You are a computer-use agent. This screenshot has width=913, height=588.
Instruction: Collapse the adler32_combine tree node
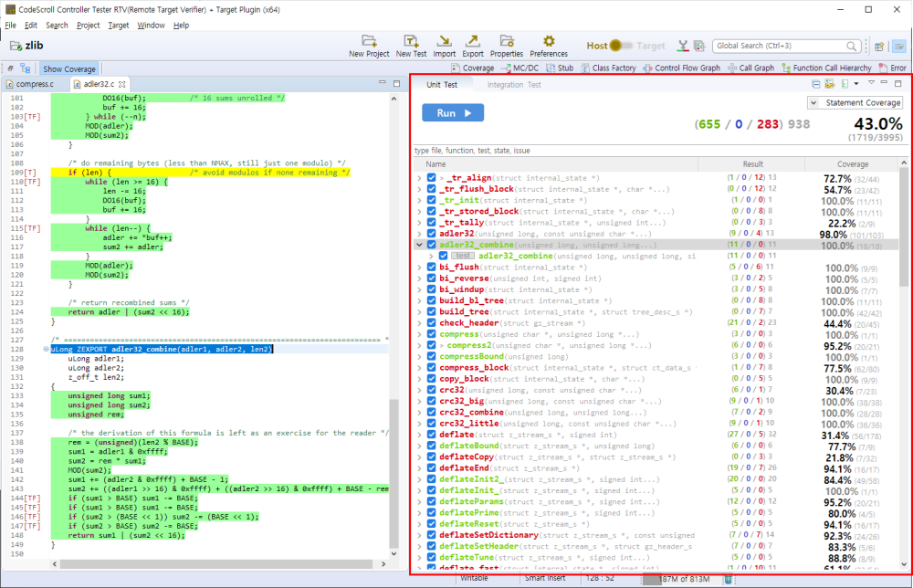[x=419, y=245]
